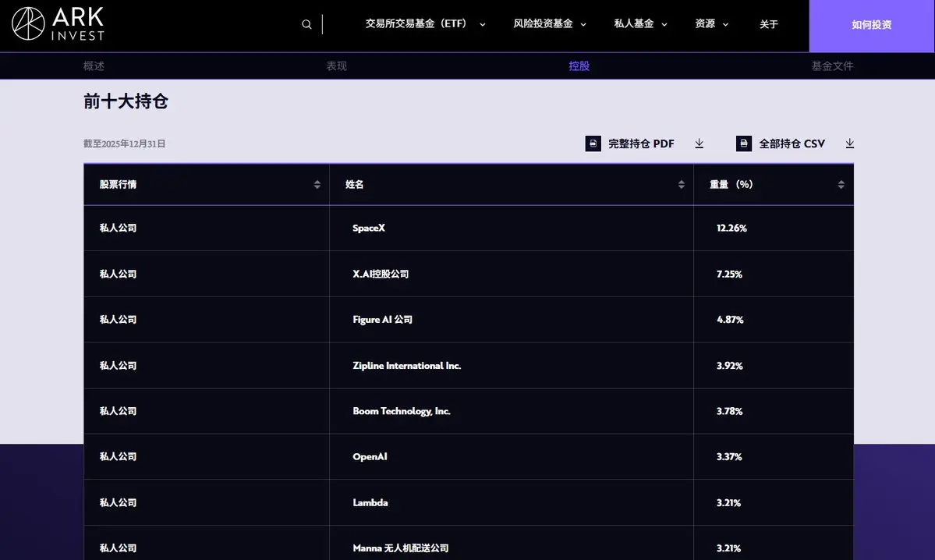Viewport: 935px width, 560px height.
Task: Click the 4.87% weight value
Action: coord(730,320)
